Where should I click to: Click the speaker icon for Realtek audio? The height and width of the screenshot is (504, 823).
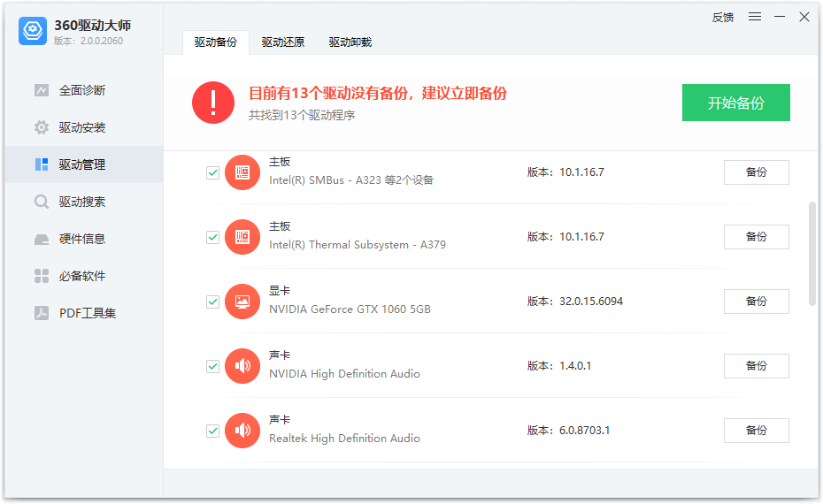tap(242, 431)
